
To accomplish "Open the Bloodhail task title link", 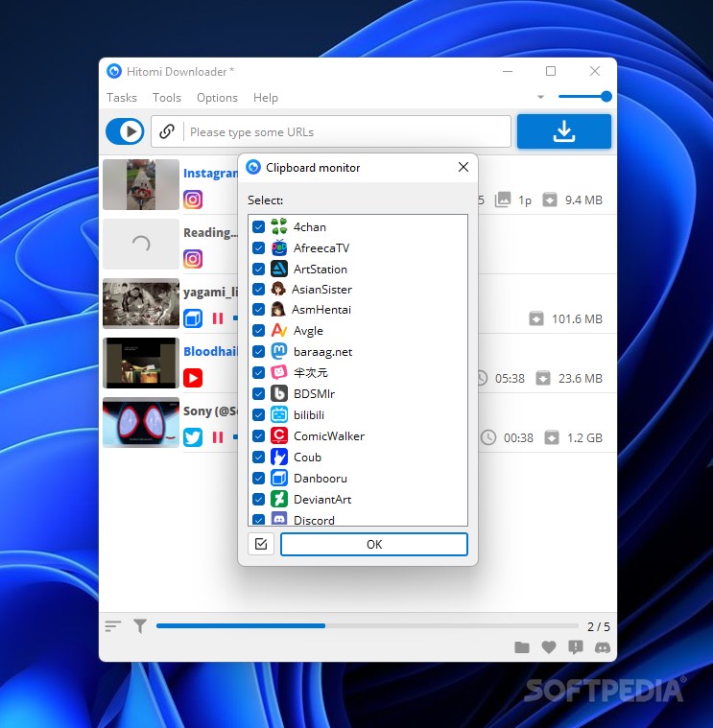I will (x=210, y=351).
